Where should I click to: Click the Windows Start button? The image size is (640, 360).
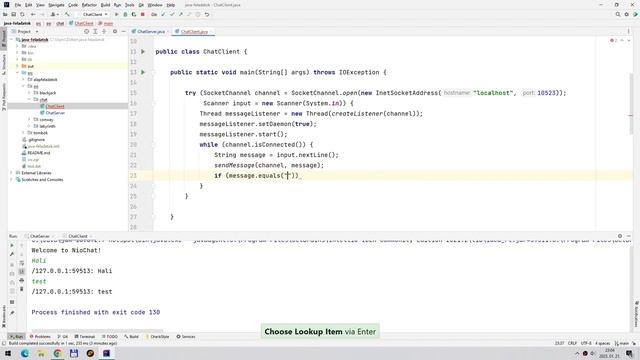8,353
